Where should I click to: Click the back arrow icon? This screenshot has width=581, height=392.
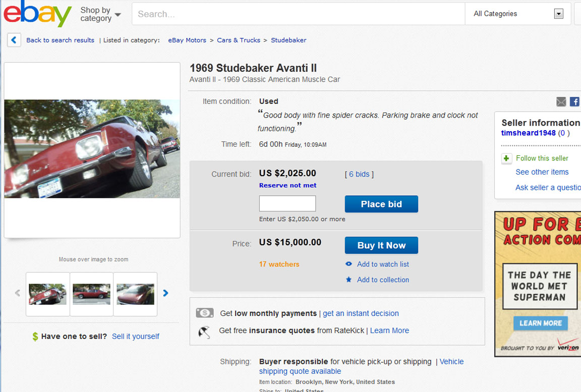(14, 40)
